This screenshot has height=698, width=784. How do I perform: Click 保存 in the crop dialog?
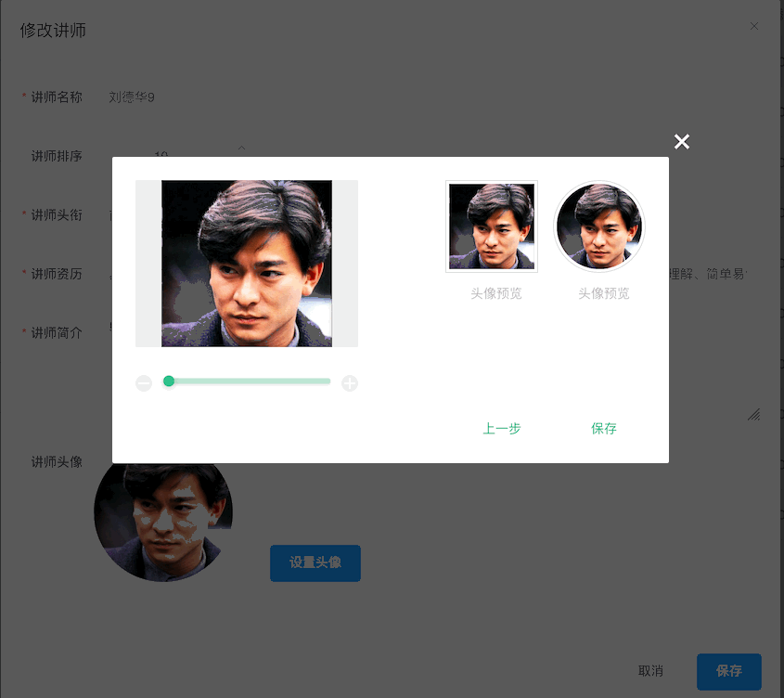pos(603,428)
